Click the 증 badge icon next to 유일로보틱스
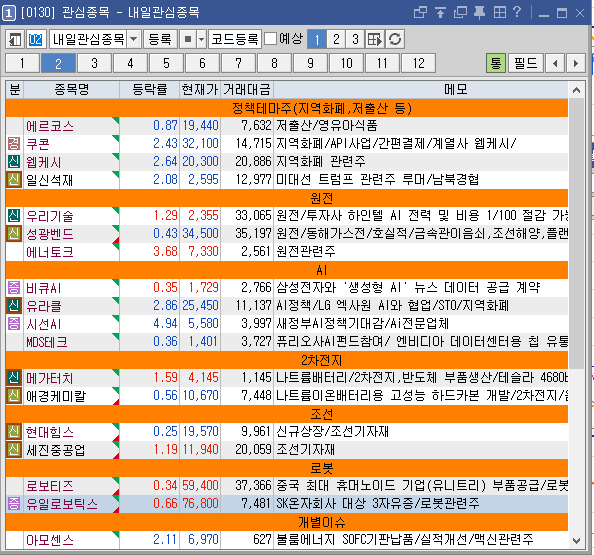 (x=14, y=503)
